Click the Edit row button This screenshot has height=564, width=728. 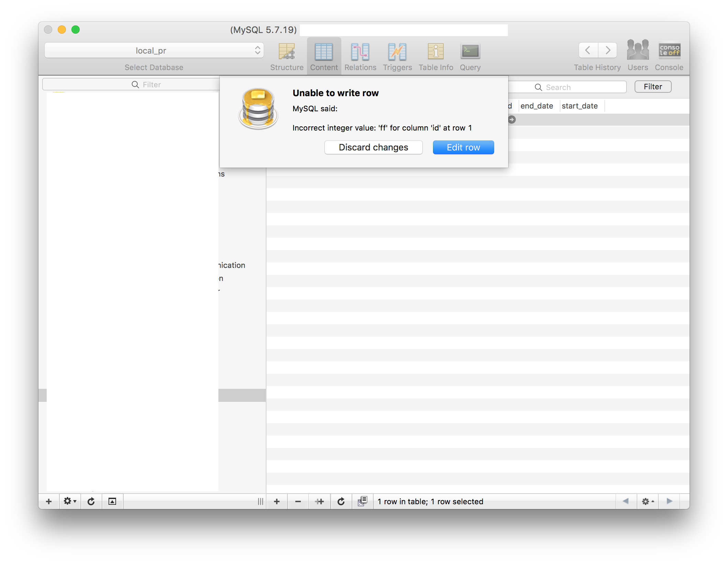coord(463,147)
